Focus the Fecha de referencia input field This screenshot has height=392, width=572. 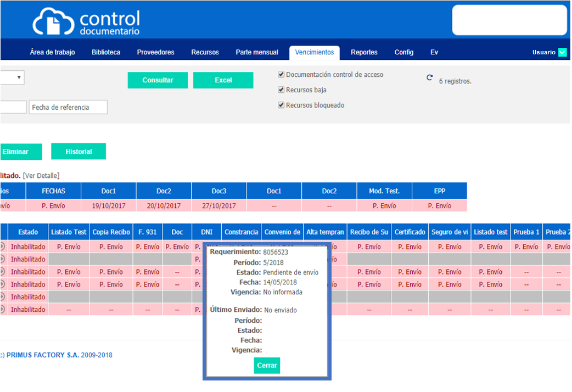pyautogui.click(x=68, y=107)
